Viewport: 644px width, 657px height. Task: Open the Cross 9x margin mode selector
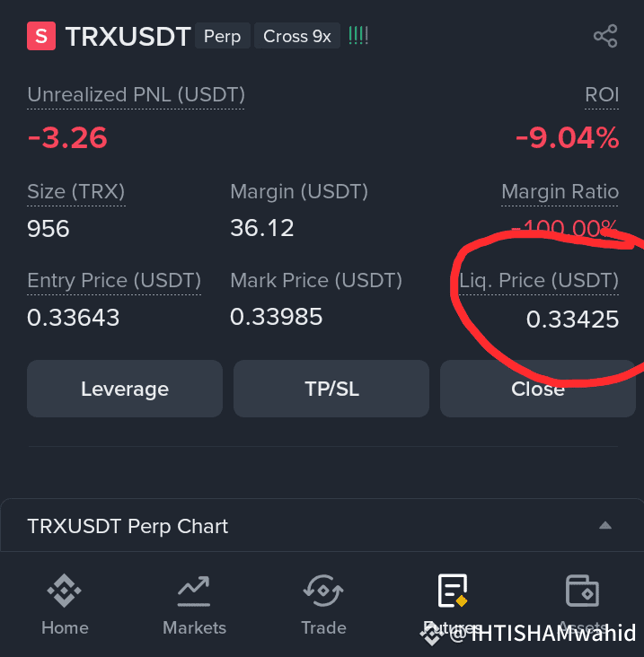[x=297, y=36]
